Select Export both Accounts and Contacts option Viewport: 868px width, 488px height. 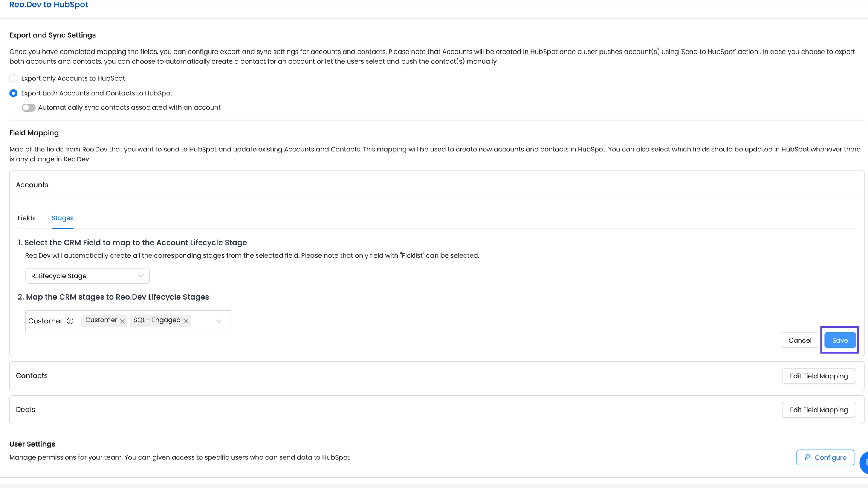tap(14, 93)
